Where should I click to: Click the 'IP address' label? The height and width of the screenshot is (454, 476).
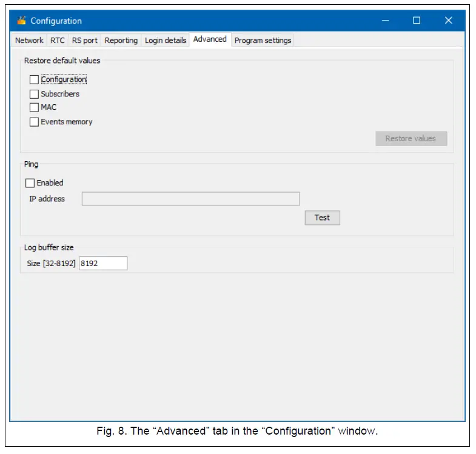pyautogui.click(x=47, y=199)
